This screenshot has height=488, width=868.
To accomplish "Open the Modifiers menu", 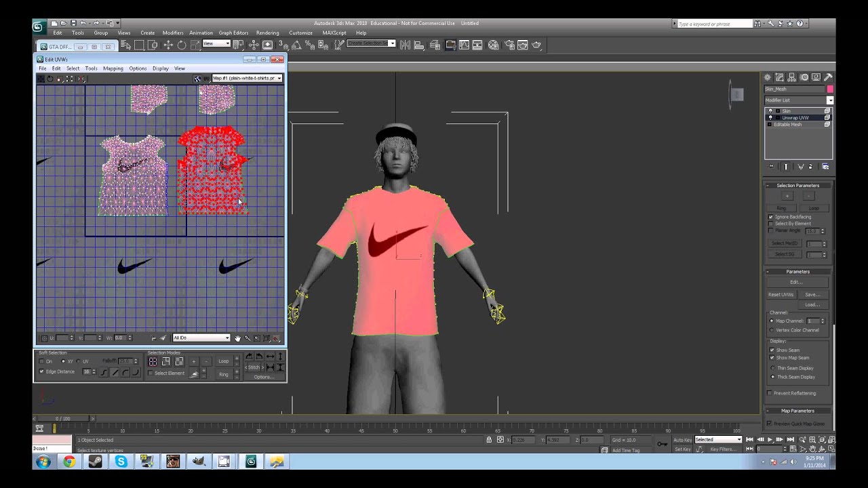I will (173, 33).
